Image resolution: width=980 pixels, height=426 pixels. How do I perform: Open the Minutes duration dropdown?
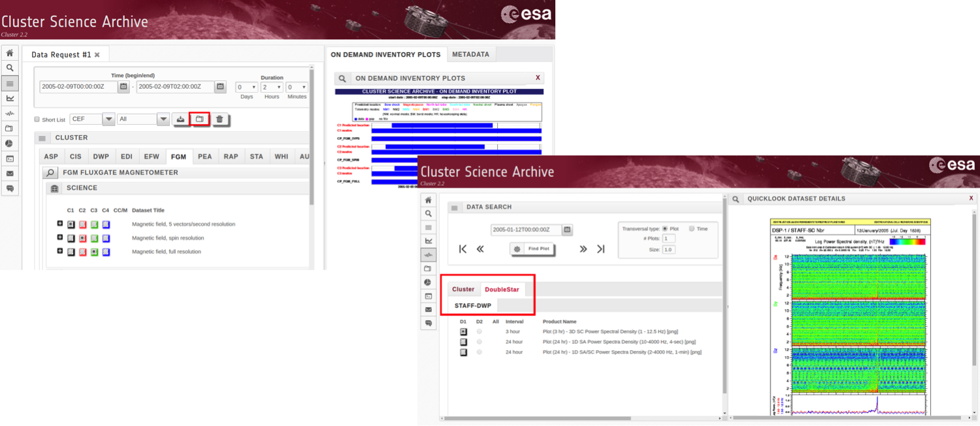point(297,87)
